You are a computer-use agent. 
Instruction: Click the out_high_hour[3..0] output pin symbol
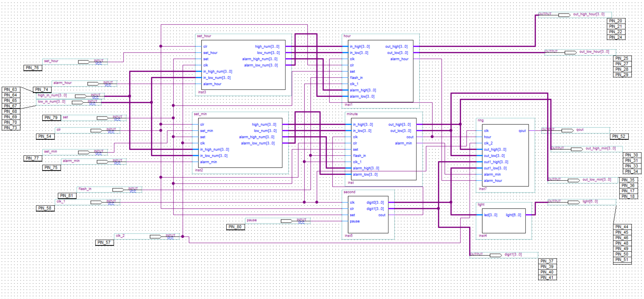tap(564, 15)
